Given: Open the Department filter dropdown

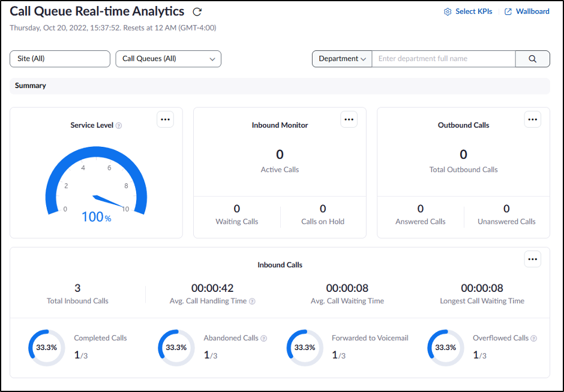Looking at the screenshot, I should pos(342,59).
